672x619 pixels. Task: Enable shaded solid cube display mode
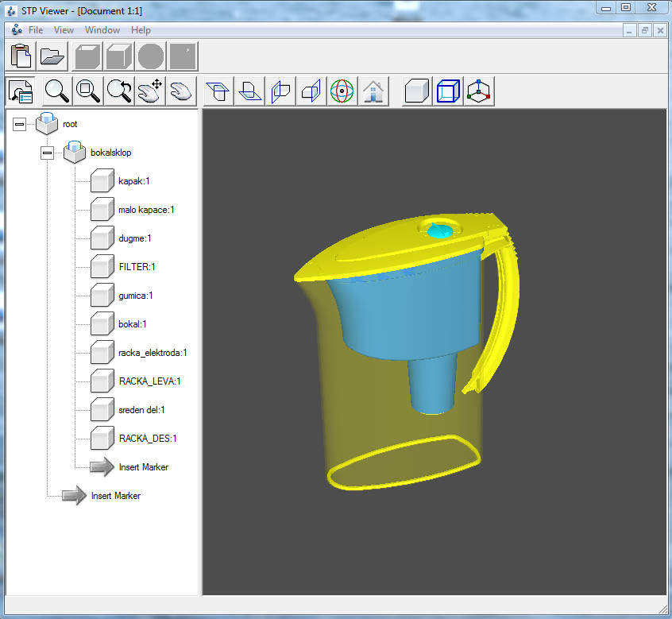tap(418, 91)
